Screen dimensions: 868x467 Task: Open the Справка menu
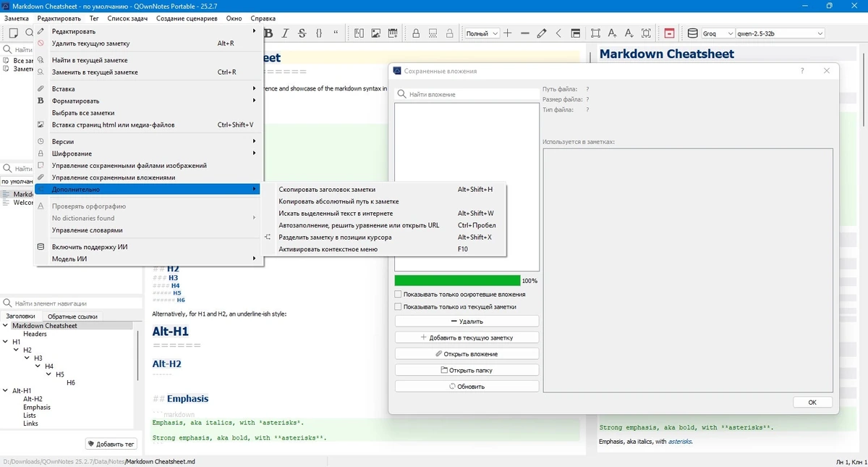[x=263, y=18]
